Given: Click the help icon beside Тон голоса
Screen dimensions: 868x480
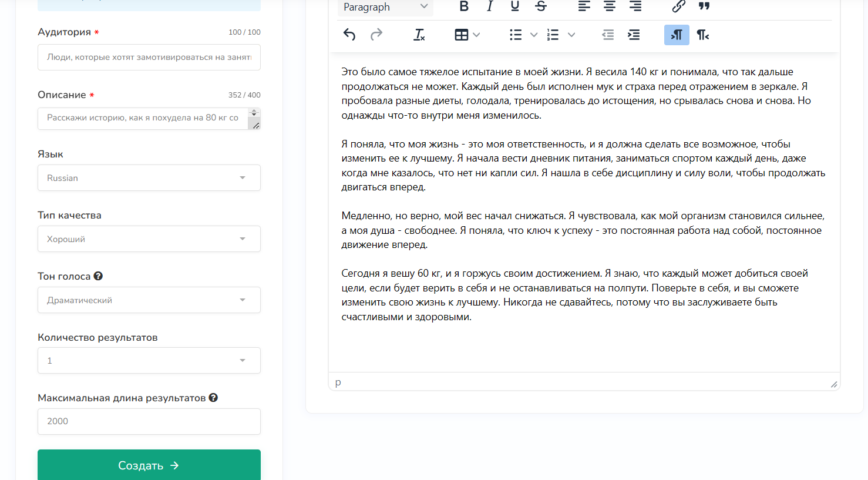Looking at the screenshot, I should click(x=98, y=276).
